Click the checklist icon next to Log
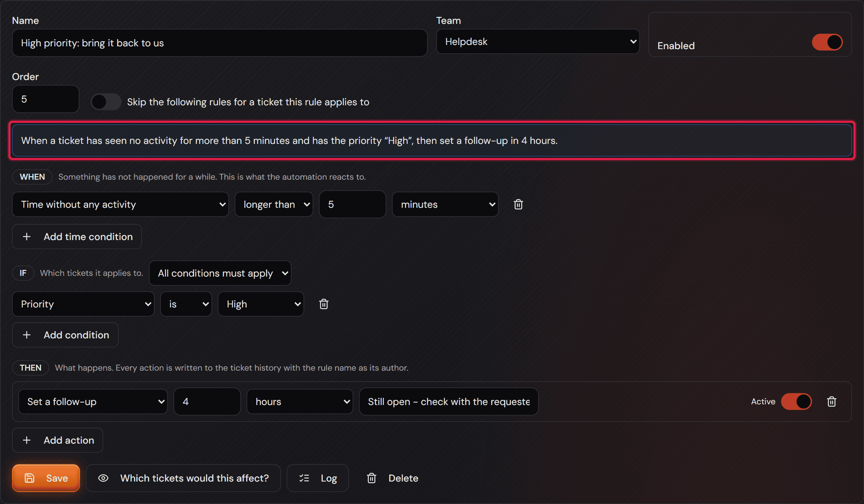This screenshot has width=864, height=504. 304,478
